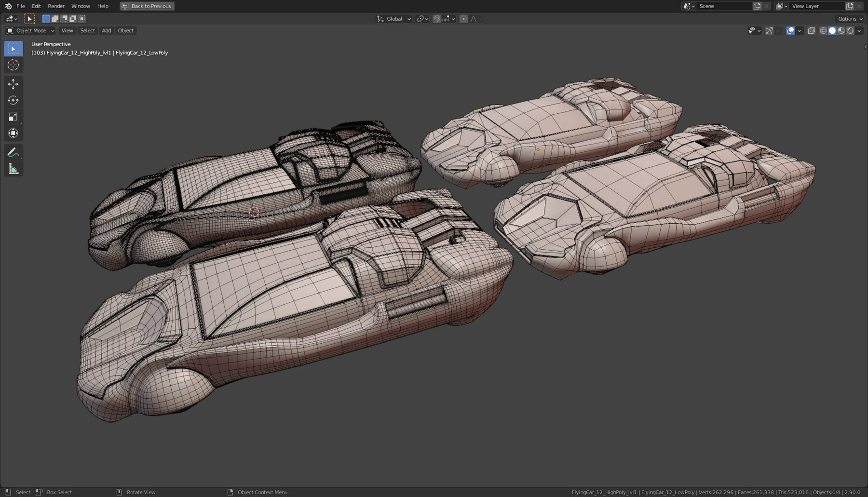This screenshot has width=868, height=497.
Task: Switch viewport to Wireframe shading
Action: coord(822,30)
